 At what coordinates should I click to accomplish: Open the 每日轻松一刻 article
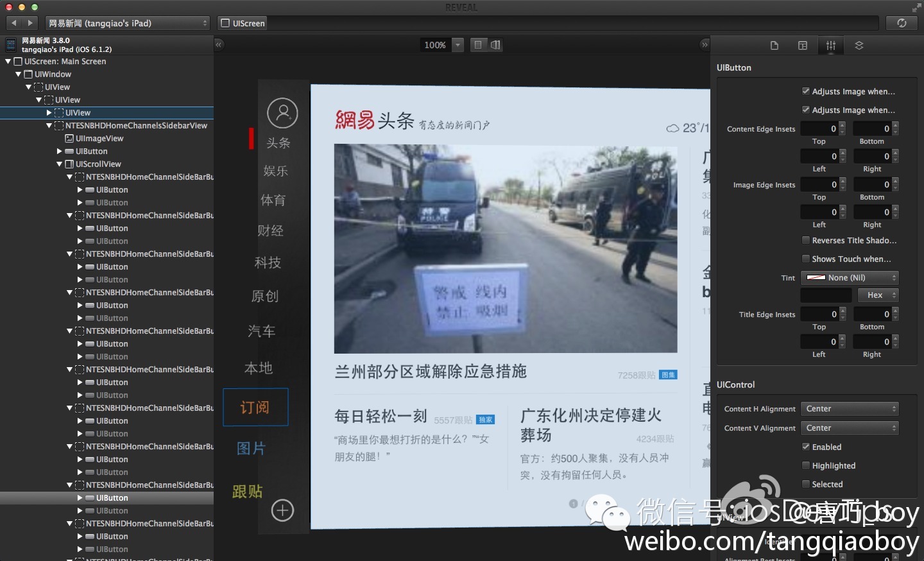click(x=381, y=417)
